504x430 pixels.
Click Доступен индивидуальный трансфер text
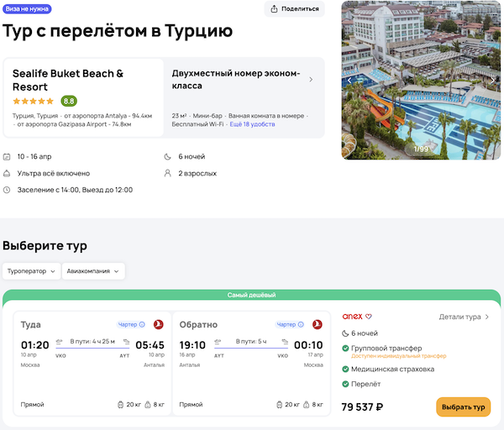click(398, 356)
